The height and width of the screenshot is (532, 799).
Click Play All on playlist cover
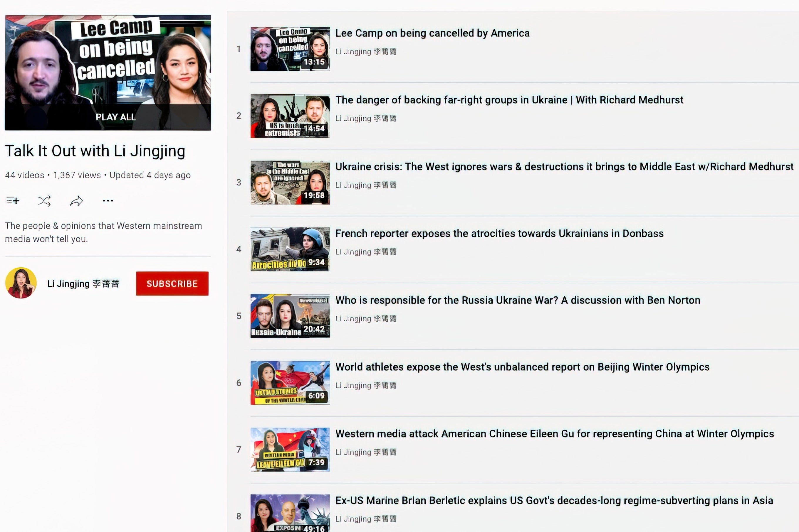click(115, 117)
